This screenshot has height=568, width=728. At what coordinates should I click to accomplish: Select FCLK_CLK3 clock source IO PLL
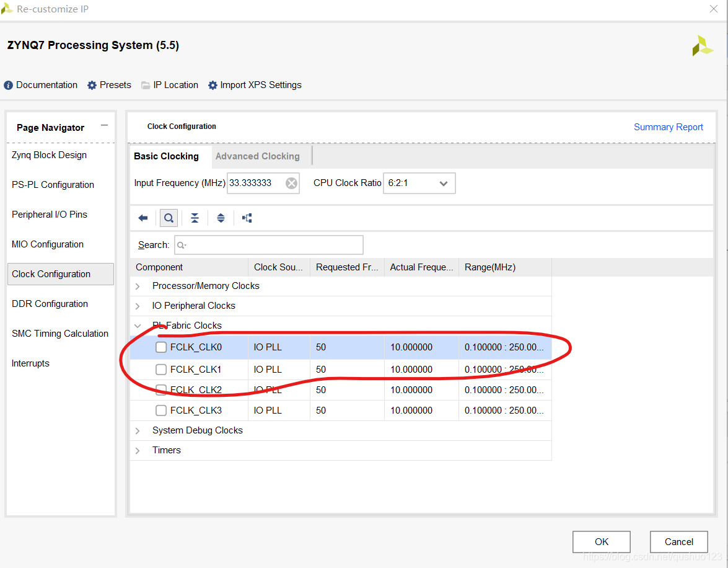click(x=279, y=410)
